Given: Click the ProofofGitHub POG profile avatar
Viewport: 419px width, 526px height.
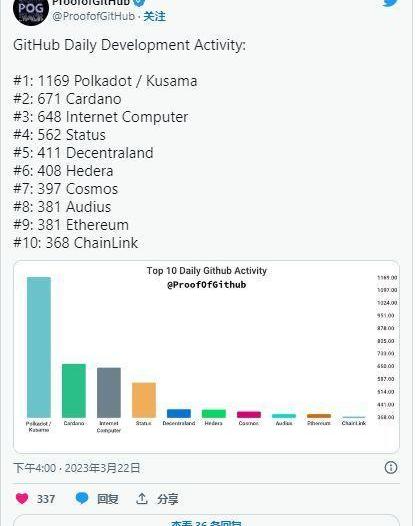Looking at the screenshot, I should point(31,11).
